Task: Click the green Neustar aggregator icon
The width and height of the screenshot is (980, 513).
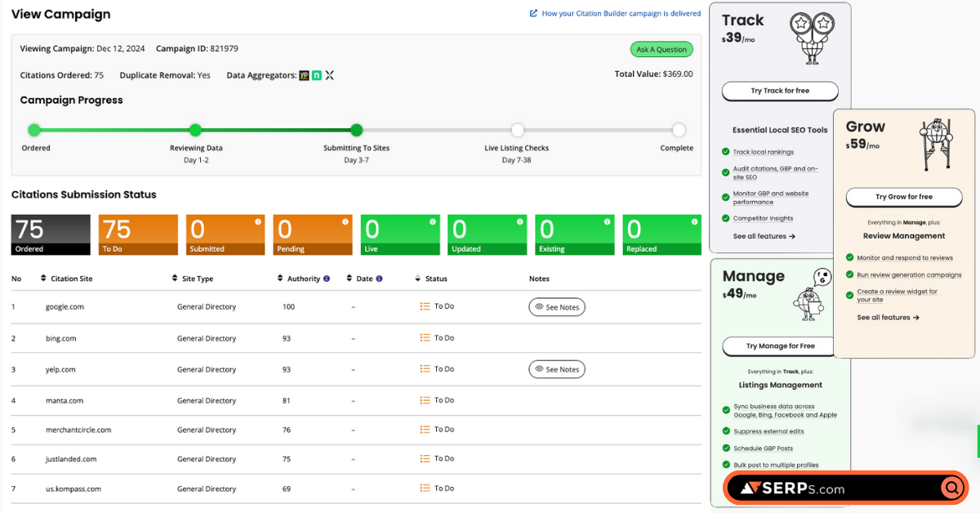Action: [x=316, y=75]
